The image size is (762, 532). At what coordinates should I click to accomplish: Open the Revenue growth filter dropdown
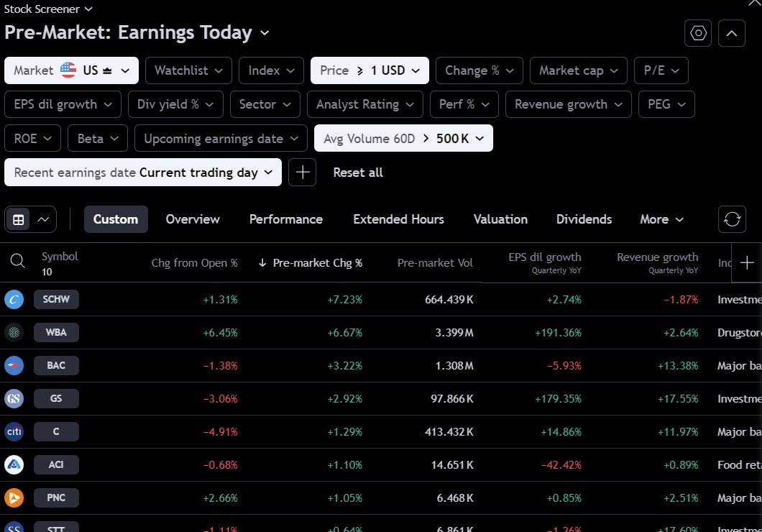568,104
